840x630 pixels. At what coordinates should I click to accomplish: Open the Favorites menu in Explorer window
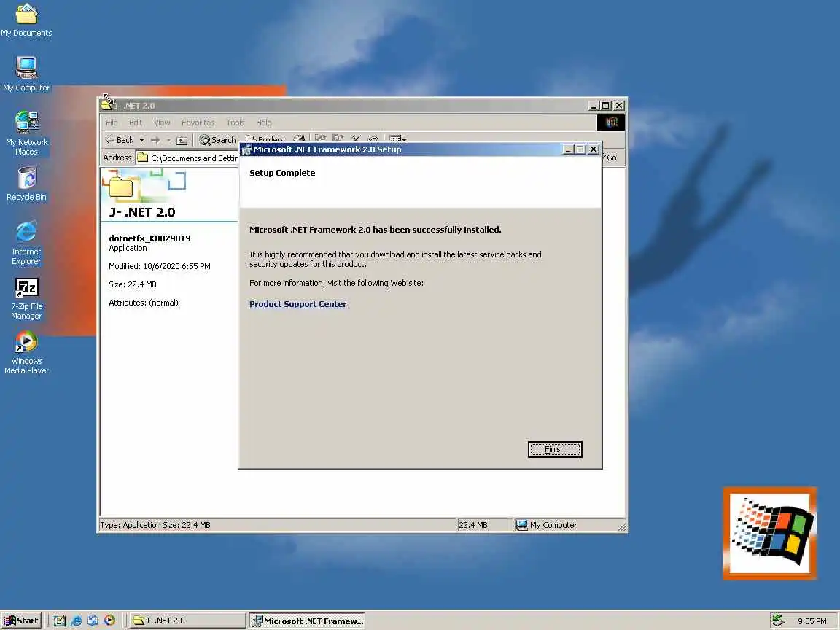point(198,122)
